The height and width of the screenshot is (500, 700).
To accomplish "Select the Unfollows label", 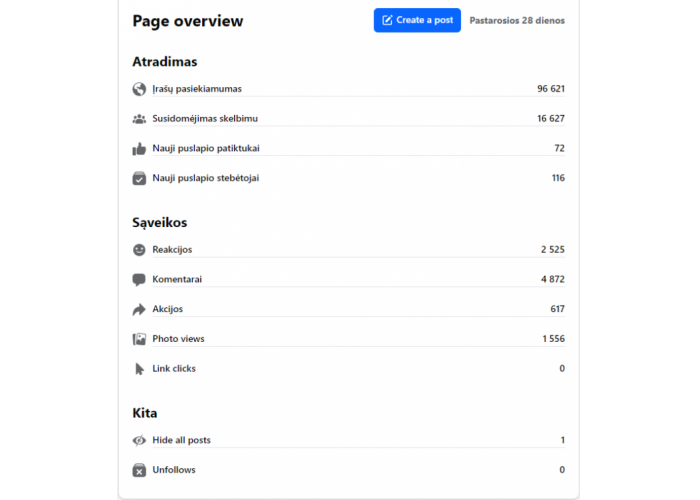I will coord(174,470).
